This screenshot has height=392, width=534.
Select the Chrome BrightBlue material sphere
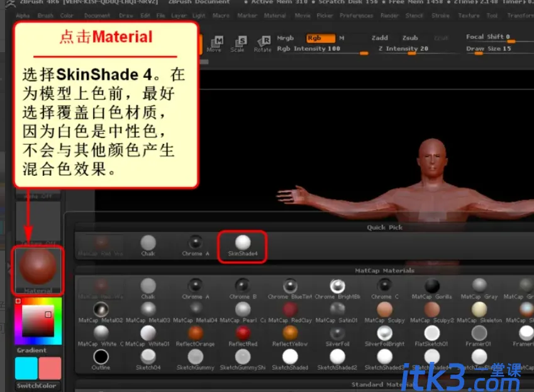(x=337, y=289)
